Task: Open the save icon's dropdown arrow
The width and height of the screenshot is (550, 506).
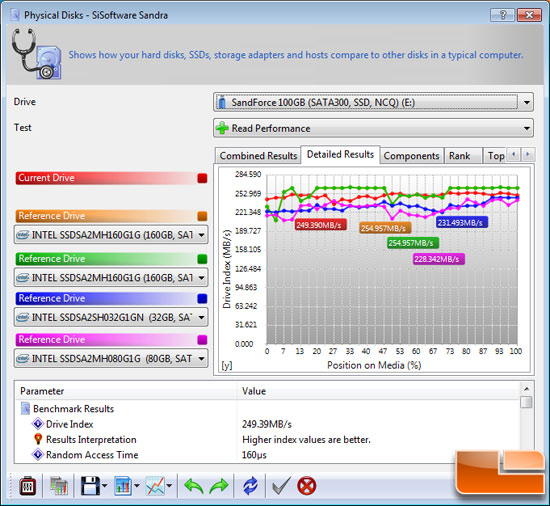Action: (105, 486)
